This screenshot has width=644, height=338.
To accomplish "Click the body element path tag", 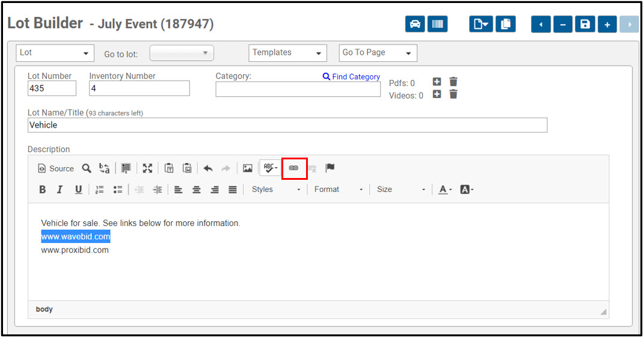I will click(44, 309).
